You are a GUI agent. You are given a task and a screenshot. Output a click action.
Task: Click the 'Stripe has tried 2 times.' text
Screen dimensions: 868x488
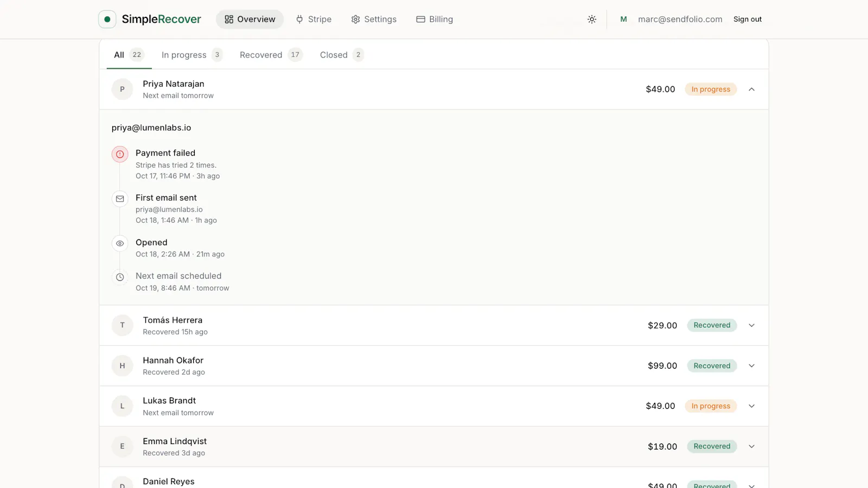tap(176, 165)
